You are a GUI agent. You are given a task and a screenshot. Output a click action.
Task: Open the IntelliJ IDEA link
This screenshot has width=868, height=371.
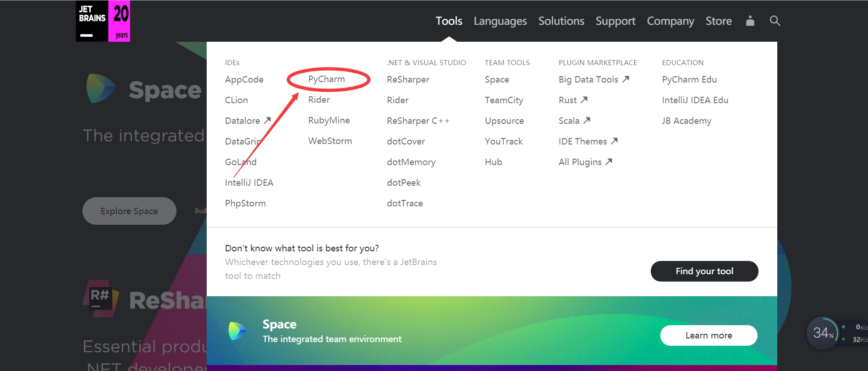click(249, 183)
